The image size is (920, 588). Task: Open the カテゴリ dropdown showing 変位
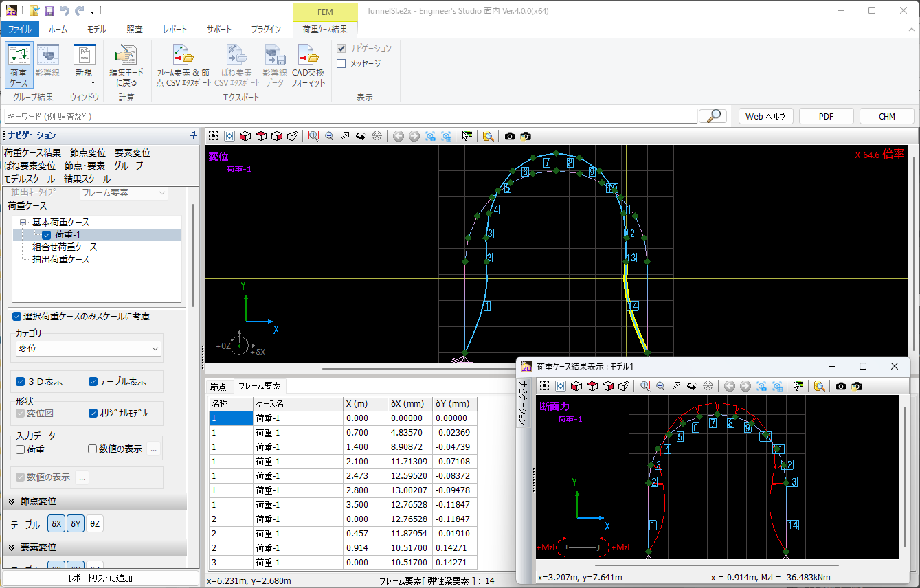coord(89,349)
